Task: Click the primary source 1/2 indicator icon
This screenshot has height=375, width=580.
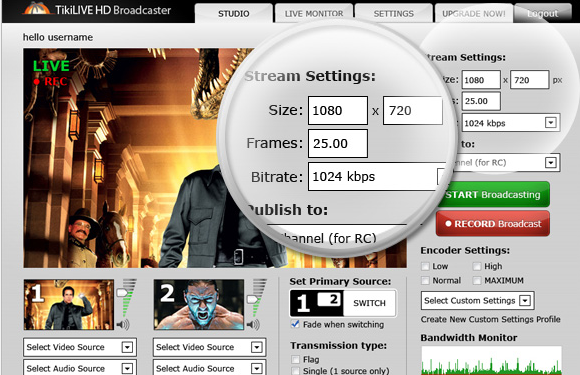Action: click(x=317, y=303)
